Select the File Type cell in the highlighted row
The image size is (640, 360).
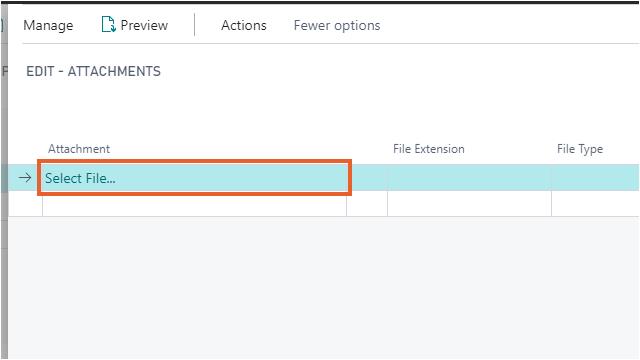pyautogui.click(x=595, y=178)
